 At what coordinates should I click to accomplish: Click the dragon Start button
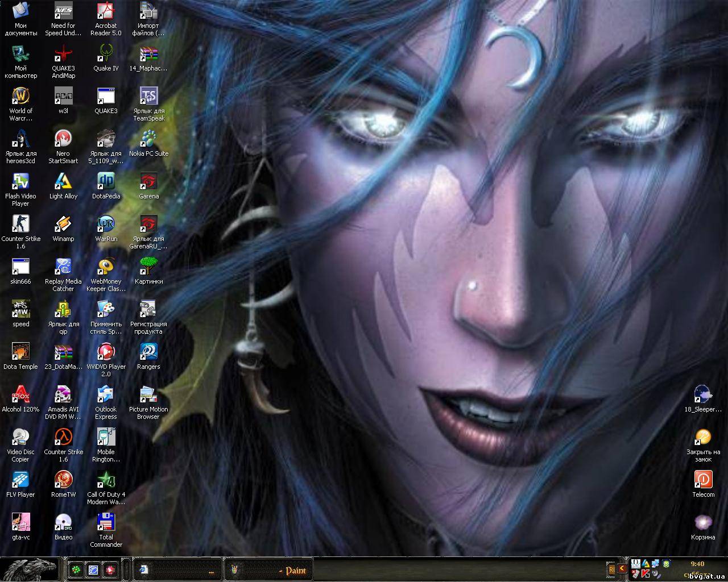tap(28, 569)
